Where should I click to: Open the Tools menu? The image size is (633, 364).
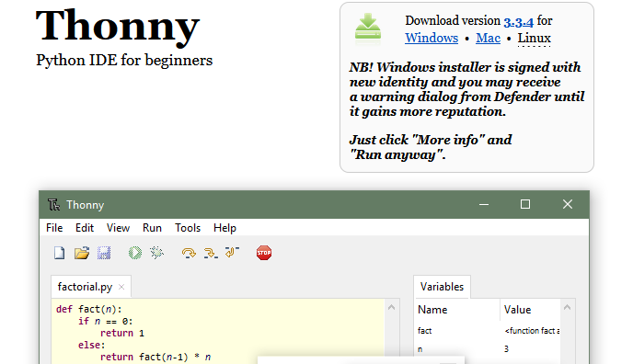[188, 228]
